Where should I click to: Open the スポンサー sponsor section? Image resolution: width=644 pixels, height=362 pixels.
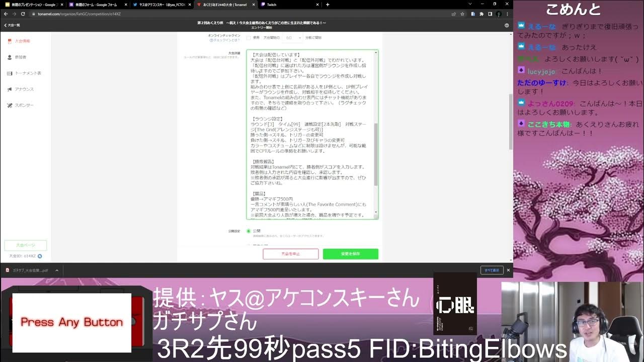(x=24, y=106)
